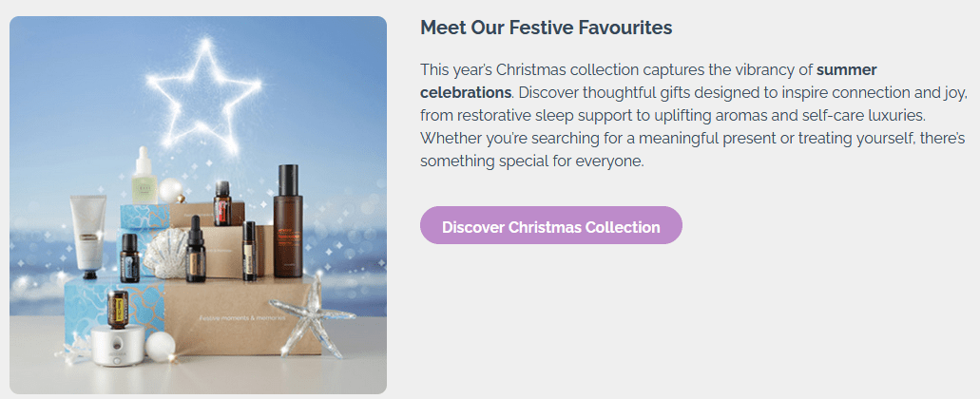Click the red-labelled essential oil bottle
This screenshot has height=399, width=980.
pyautogui.click(x=222, y=202)
